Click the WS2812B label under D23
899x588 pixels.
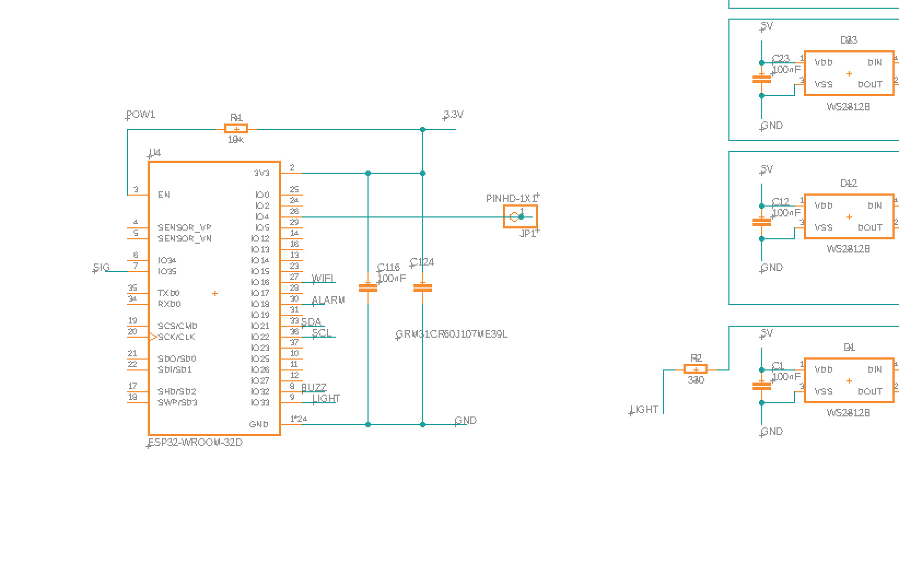click(x=848, y=107)
